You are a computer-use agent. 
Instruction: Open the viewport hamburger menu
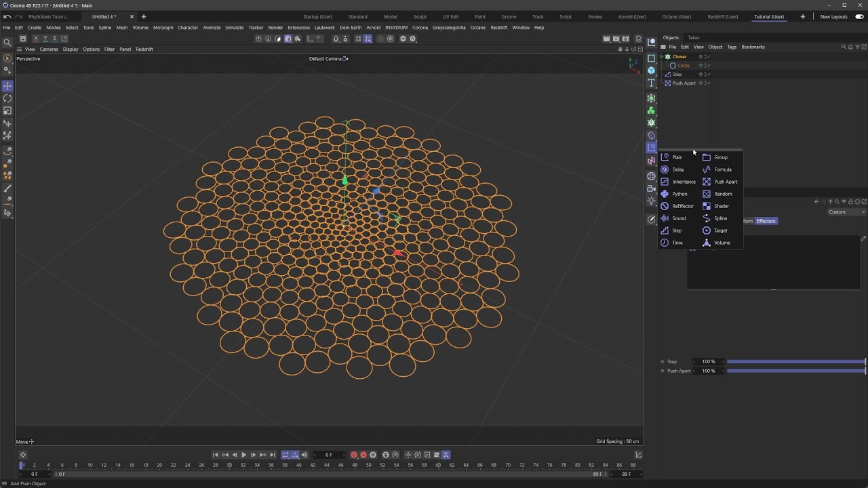tap(19, 49)
